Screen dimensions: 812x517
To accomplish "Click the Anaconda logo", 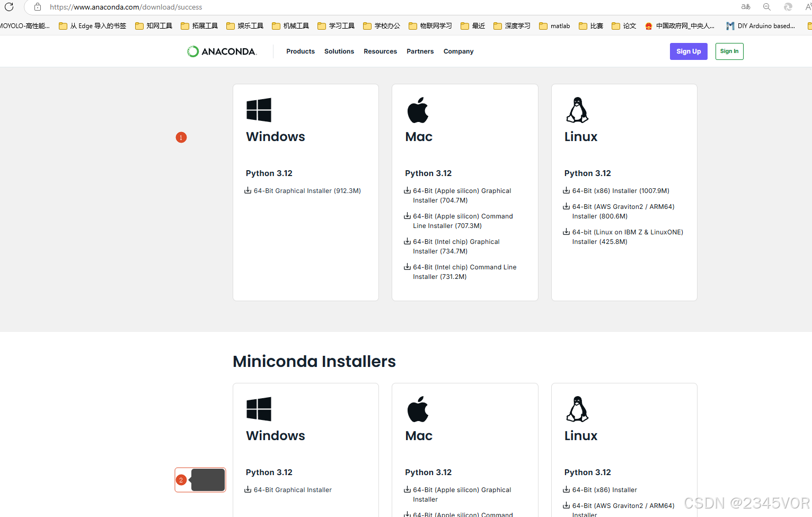I will click(222, 51).
